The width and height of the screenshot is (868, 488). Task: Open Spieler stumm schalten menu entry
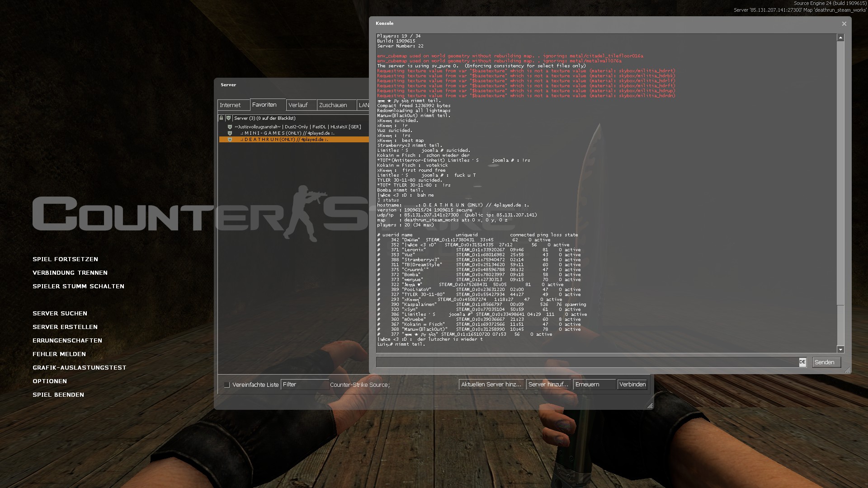point(78,286)
